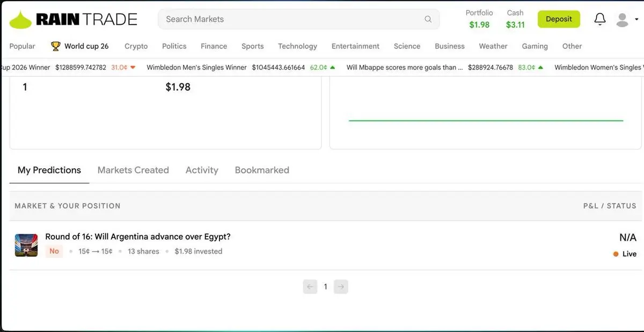Go to previous predictions page arrow

point(310,287)
